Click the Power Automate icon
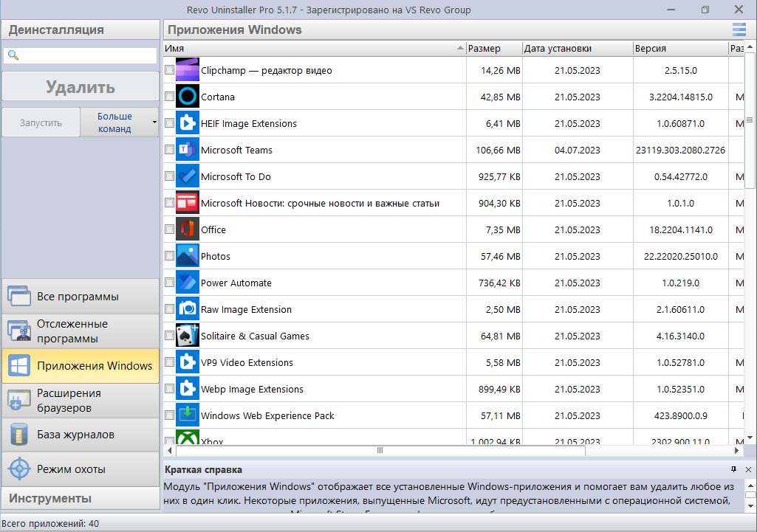The width and height of the screenshot is (757, 532). coord(188,282)
